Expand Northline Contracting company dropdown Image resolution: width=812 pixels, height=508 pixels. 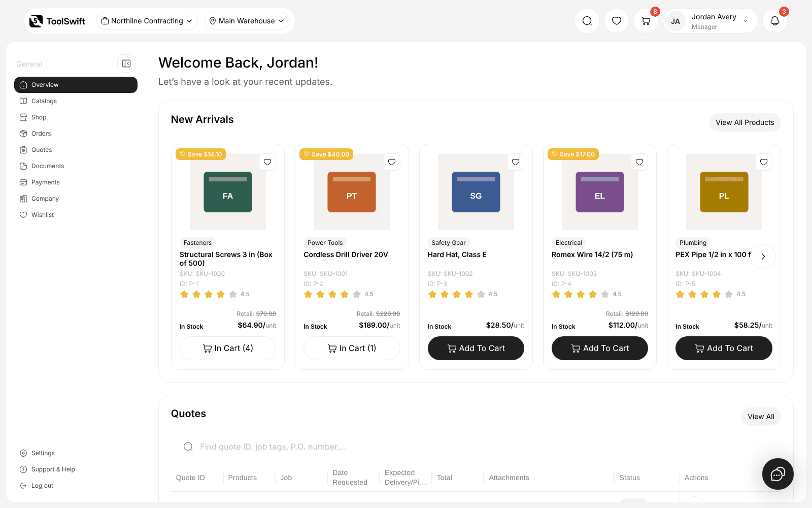pos(147,21)
